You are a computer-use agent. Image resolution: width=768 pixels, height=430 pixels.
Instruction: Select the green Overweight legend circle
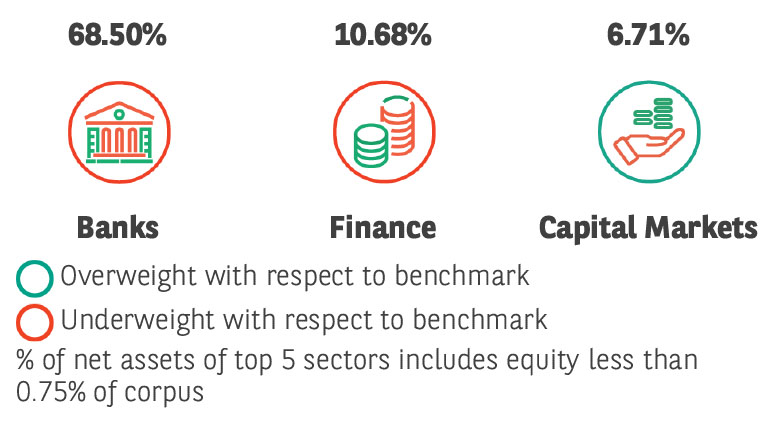point(35,277)
